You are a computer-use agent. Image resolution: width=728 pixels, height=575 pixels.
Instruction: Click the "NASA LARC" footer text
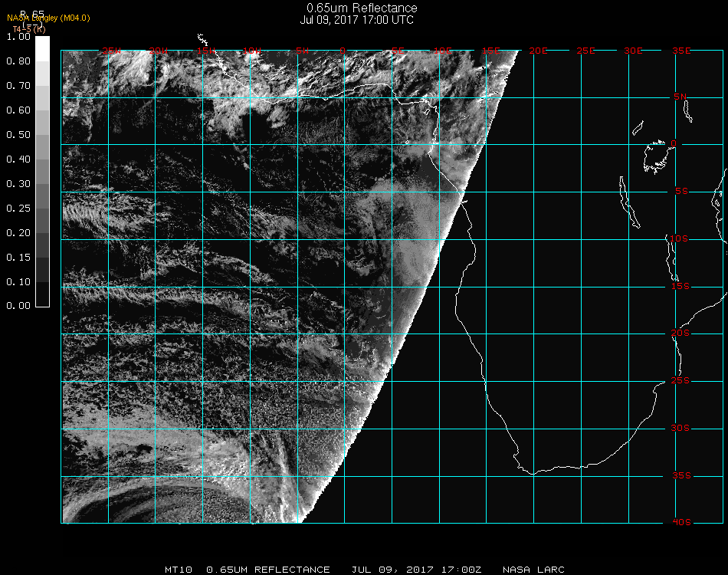(533, 570)
